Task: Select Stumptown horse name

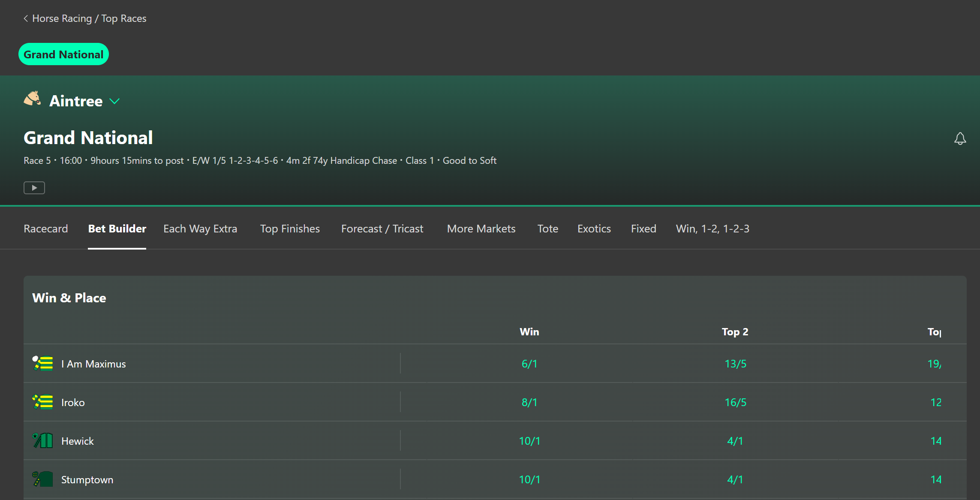Action: (87, 479)
